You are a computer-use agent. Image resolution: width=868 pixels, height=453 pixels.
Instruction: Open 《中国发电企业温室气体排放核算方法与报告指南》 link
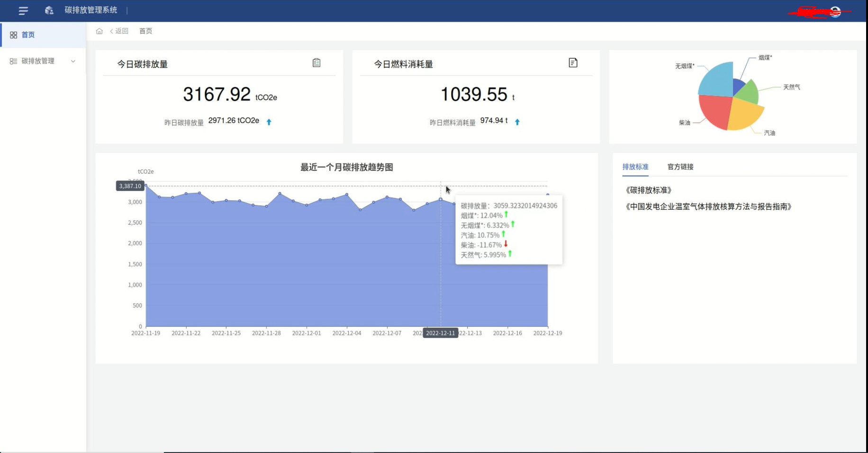[709, 206]
